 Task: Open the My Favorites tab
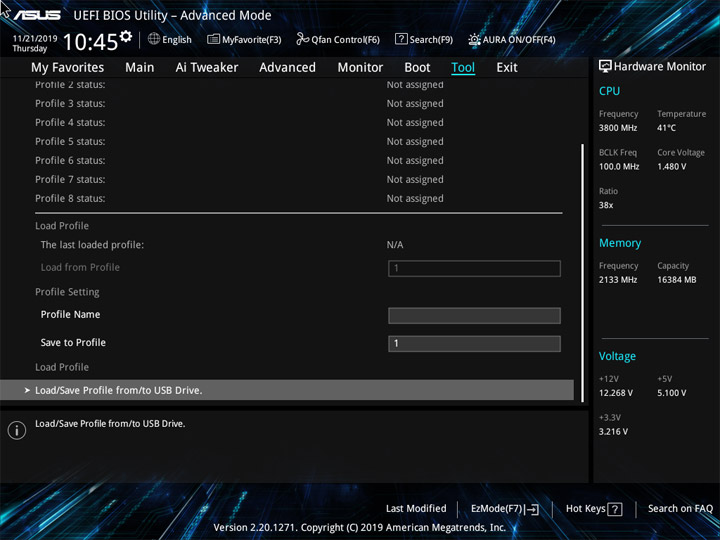(68, 68)
